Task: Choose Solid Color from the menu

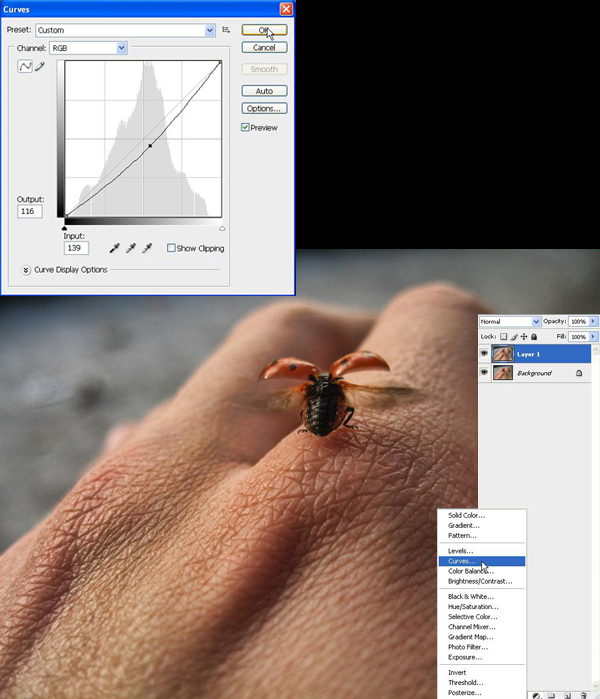Action: [466, 515]
